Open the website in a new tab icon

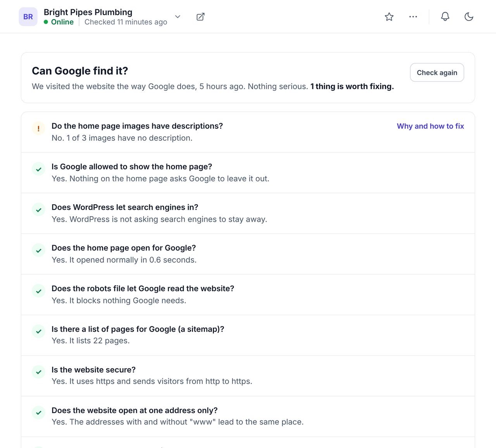point(200,17)
